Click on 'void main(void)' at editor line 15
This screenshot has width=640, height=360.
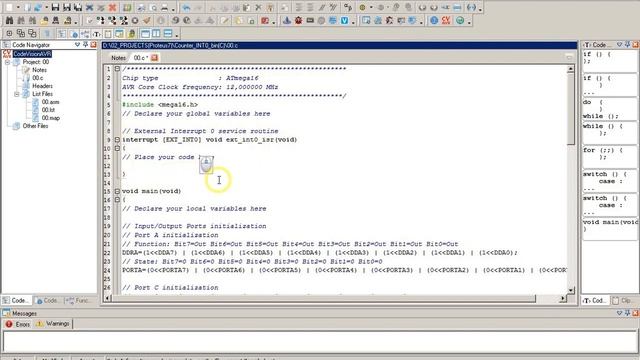[151, 191]
